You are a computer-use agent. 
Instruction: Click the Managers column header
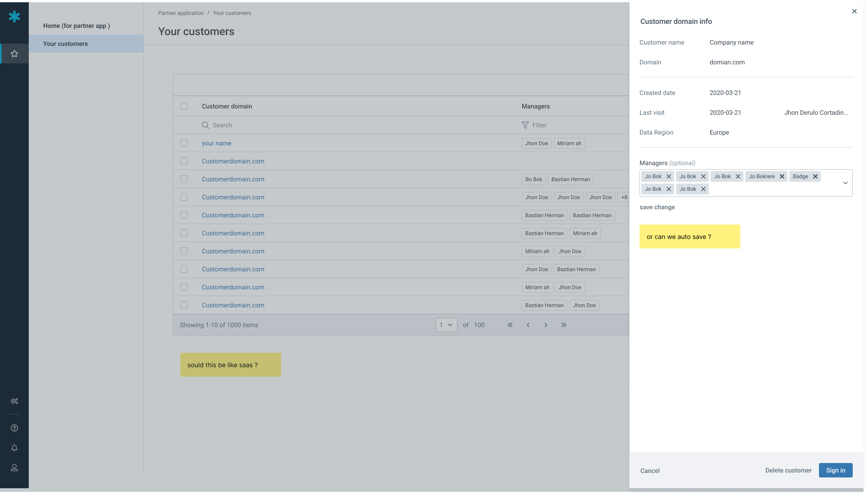pyautogui.click(x=536, y=106)
